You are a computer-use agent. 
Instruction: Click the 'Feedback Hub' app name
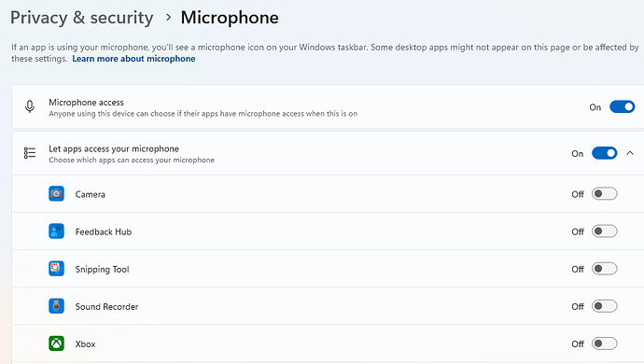click(104, 231)
